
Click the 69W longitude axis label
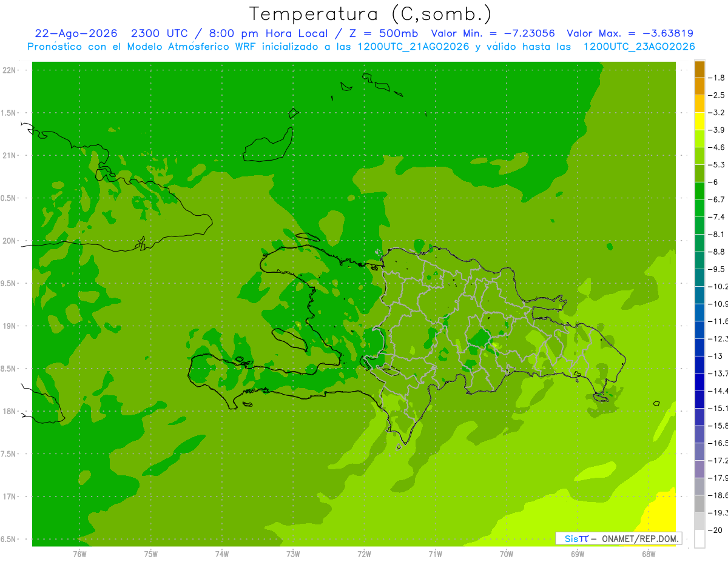[578, 554]
